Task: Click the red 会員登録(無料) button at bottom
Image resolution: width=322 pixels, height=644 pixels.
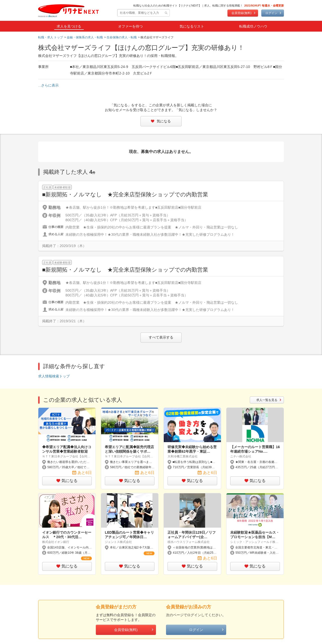Action: click(x=126, y=630)
